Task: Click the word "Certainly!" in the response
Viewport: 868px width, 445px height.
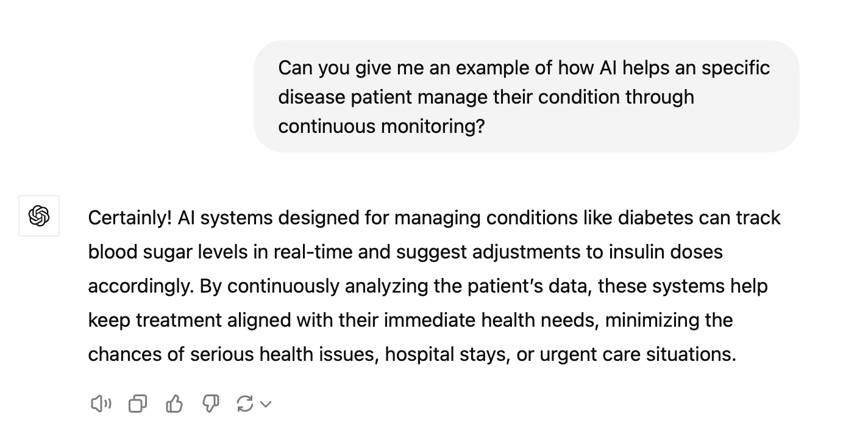Action: pyautogui.click(x=129, y=218)
